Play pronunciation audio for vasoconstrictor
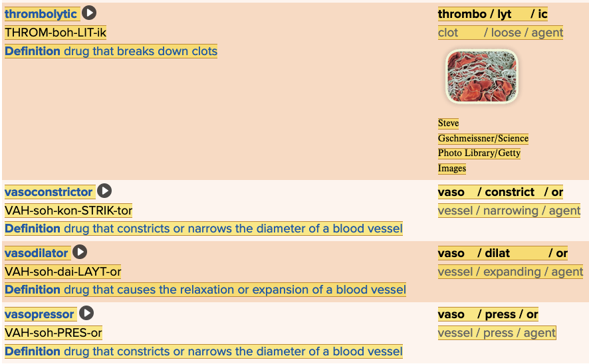This screenshot has height=364, width=589. click(x=104, y=191)
